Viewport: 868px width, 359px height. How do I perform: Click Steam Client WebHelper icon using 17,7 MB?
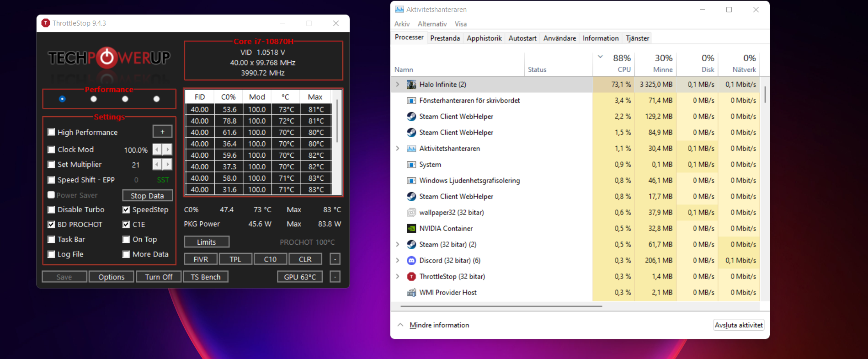click(411, 197)
